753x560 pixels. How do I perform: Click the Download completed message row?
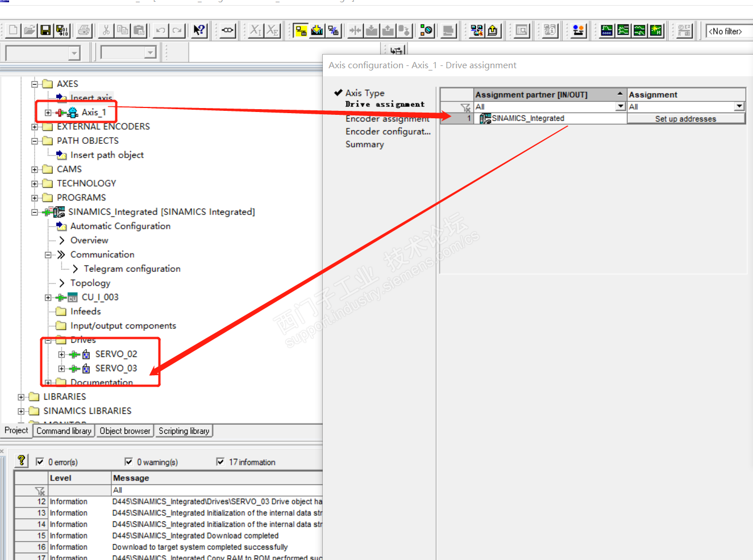168,536
